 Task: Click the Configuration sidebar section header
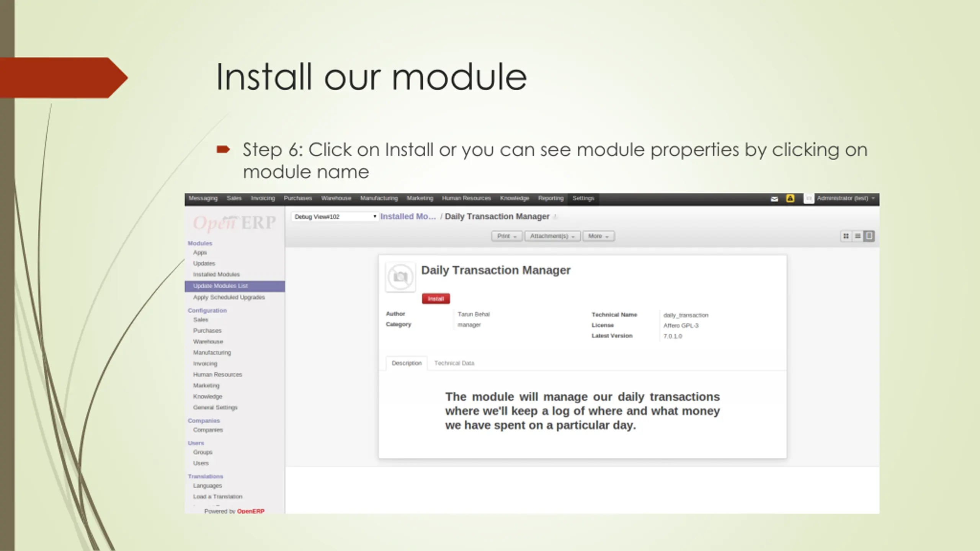tap(207, 311)
